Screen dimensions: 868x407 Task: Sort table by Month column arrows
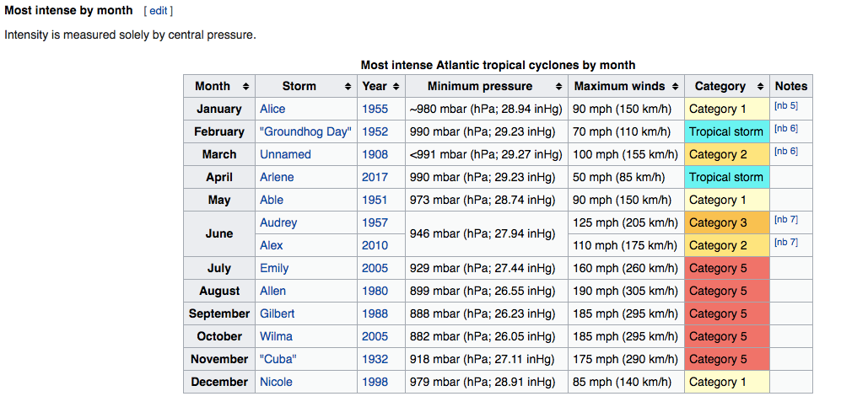click(x=245, y=87)
